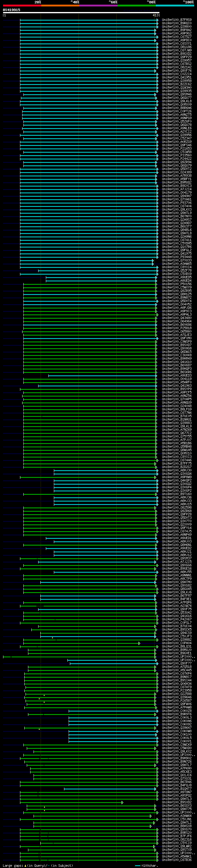
Task: Click hit name UniRef100_Q39647
Action: (x=177, y=728)
